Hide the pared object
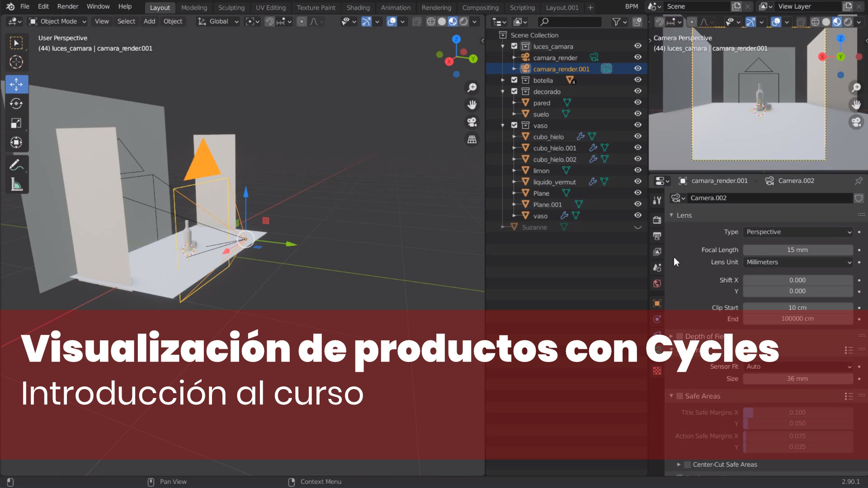Image resolution: width=868 pixels, height=488 pixels. tap(637, 103)
